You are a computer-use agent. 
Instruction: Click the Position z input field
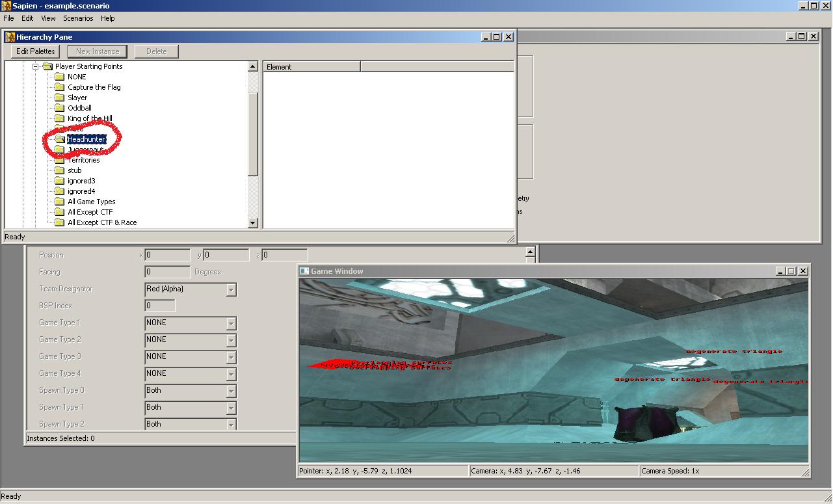click(x=285, y=255)
